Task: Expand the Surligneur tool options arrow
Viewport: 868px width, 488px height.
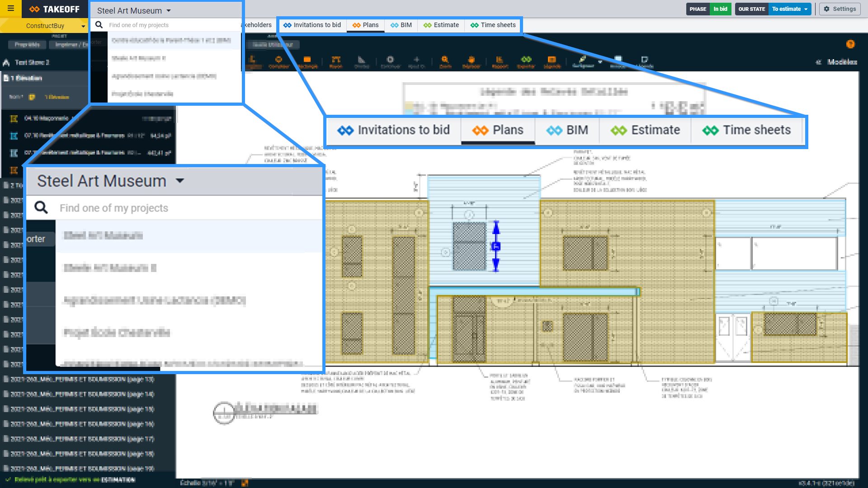Action: [600, 62]
